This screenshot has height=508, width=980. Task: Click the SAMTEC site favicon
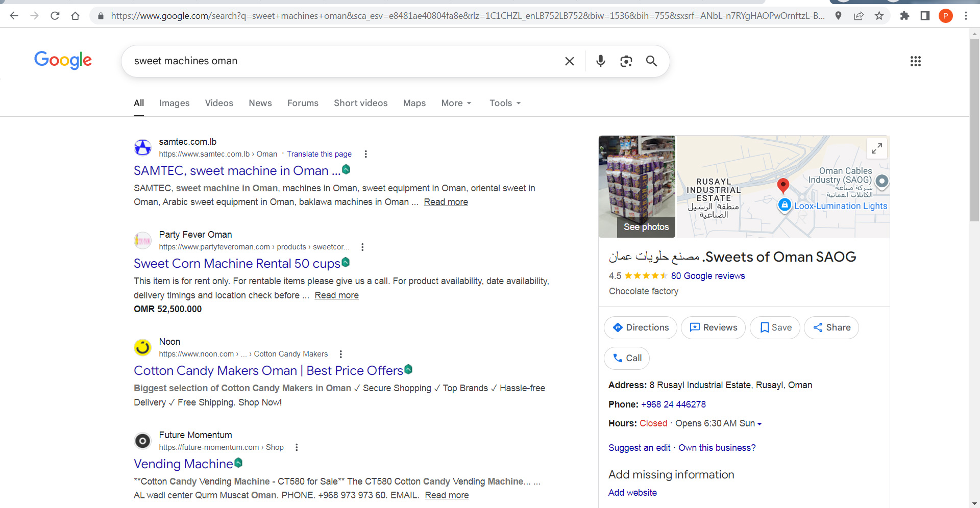click(x=142, y=147)
